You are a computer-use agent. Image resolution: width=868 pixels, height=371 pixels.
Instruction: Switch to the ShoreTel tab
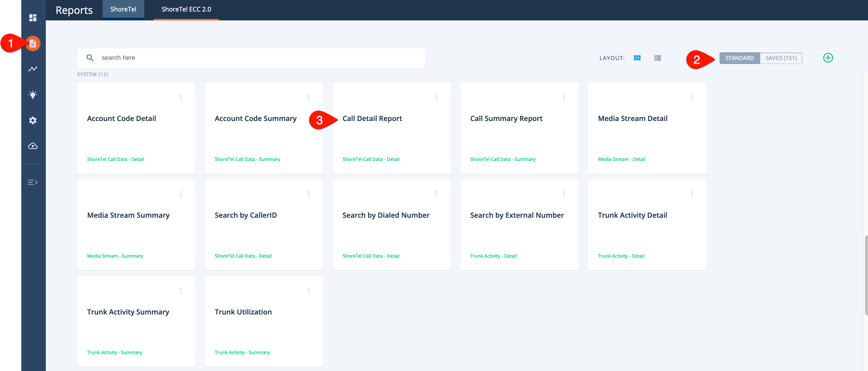tap(123, 9)
